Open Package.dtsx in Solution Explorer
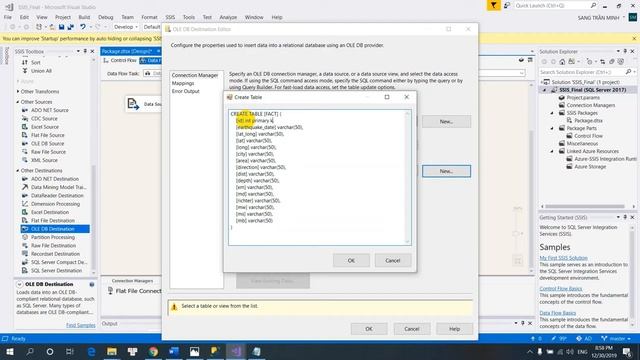The image size is (640, 360). 588,120
